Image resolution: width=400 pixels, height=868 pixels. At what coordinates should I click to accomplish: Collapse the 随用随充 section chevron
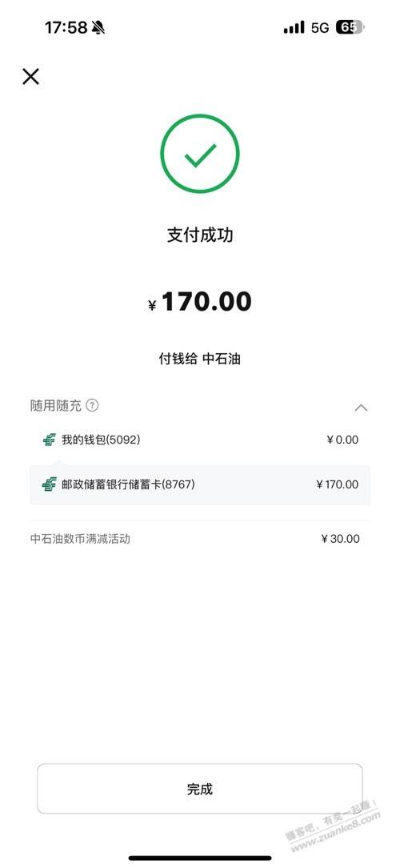click(361, 408)
